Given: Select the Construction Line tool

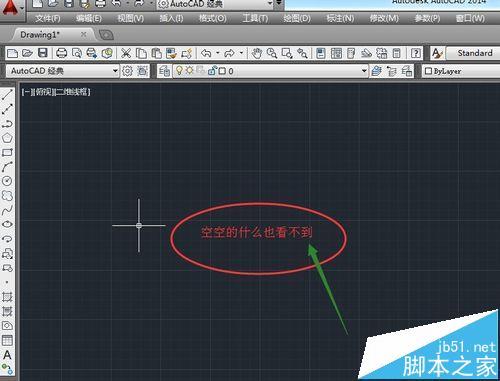Looking at the screenshot, I should [x=7, y=109].
